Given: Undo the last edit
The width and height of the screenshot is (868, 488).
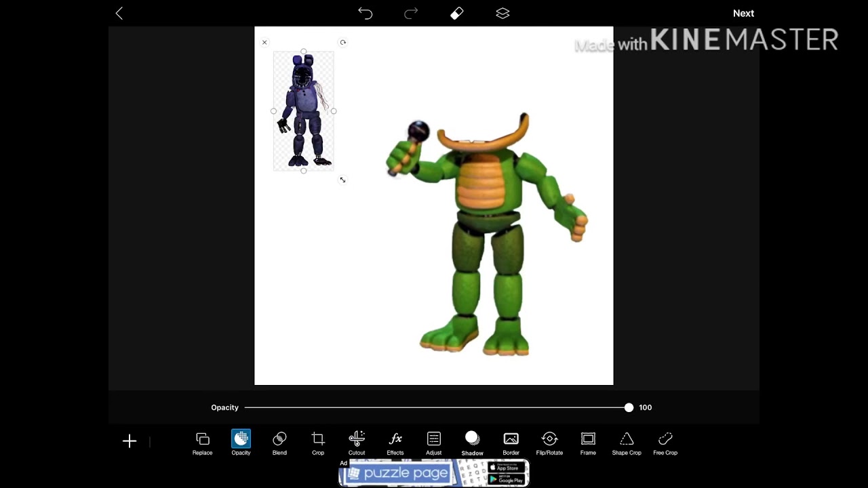Looking at the screenshot, I should tap(365, 13).
